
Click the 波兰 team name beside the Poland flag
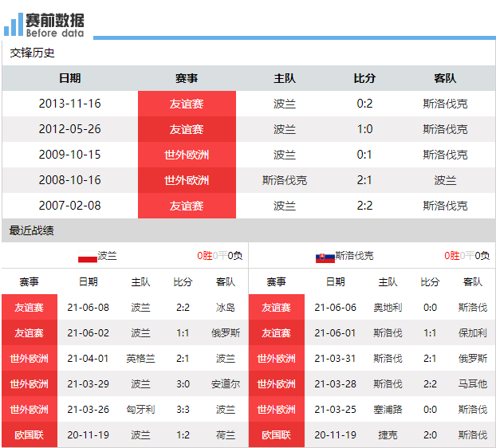[107, 255]
